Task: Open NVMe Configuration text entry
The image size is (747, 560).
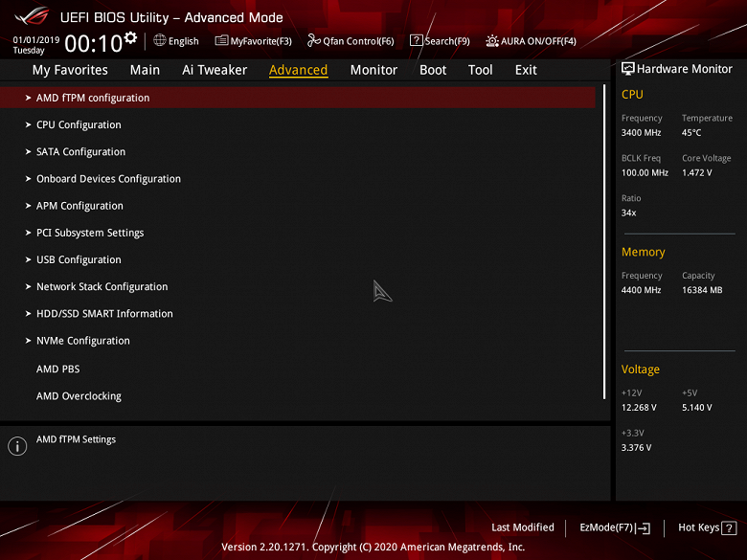Action: [x=83, y=341]
